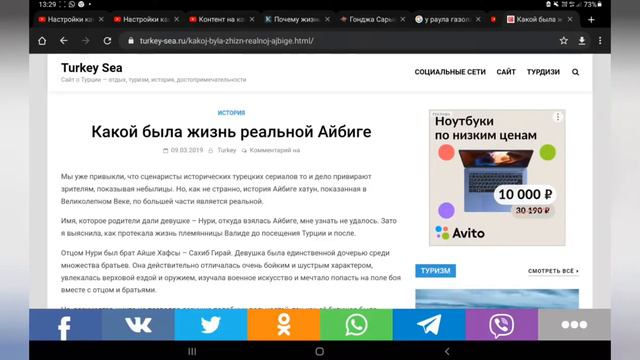Close the 'Контент на ка' tab
Screen dimensions: 640x360
pyautogui.click(x=252, y=20)
